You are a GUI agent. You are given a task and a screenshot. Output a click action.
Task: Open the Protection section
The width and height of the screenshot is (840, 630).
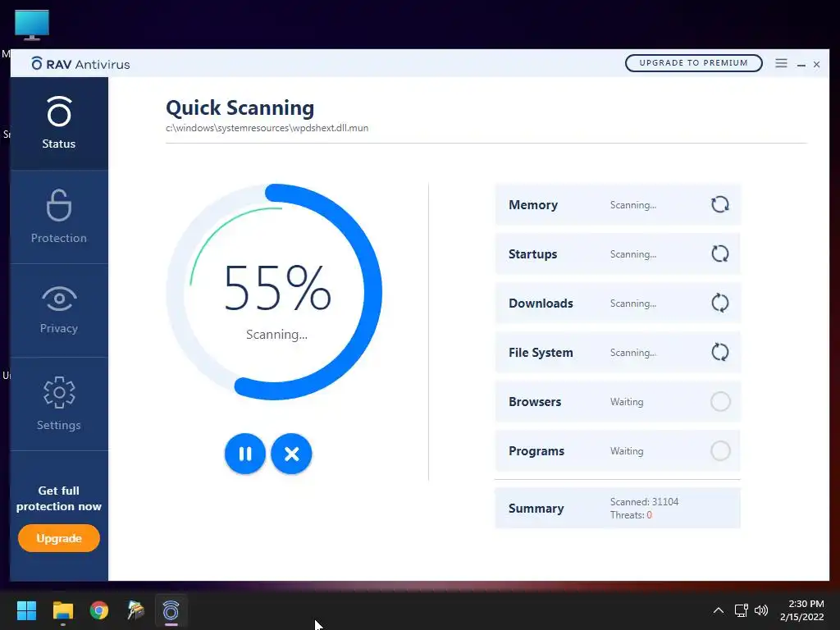coord(59,217)
